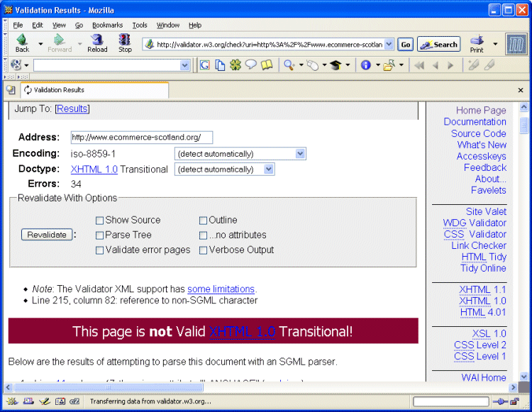Click the Google G search icon
This screenshot has height=412, width=532.
coord(204,65)
